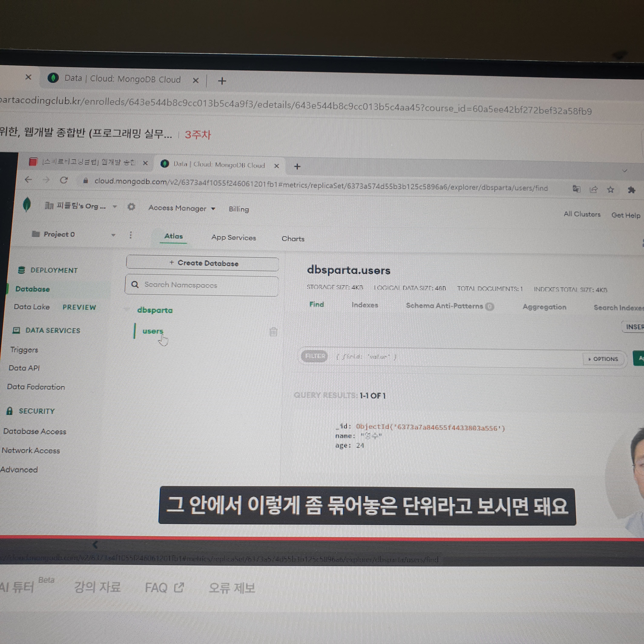Close inner MongoDB Cloud tab
This screenshot has height=644, width=644.
click(x=276, y=166)
